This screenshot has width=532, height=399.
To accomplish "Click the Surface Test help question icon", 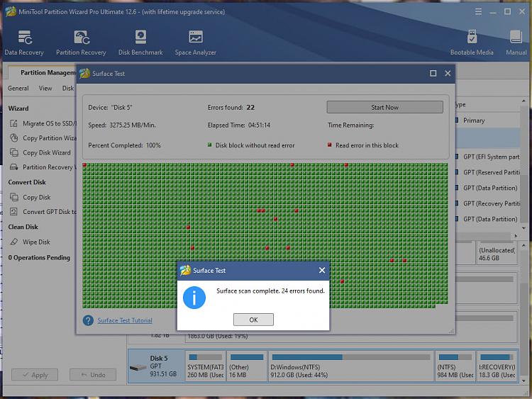I will 88,320.
